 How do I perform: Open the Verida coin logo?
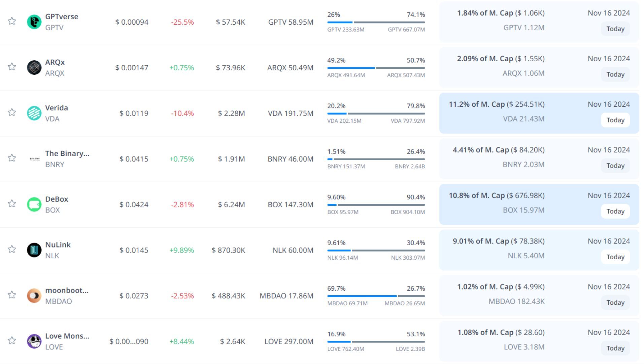pos(34,113)
